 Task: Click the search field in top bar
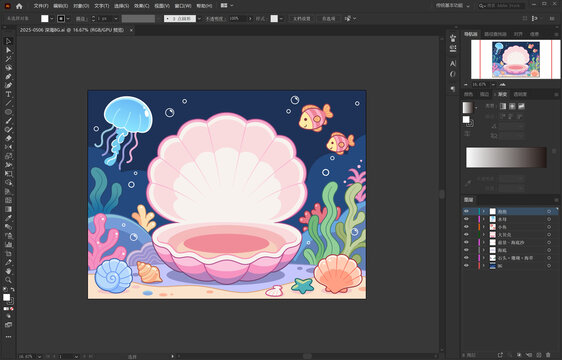[502, 6]
